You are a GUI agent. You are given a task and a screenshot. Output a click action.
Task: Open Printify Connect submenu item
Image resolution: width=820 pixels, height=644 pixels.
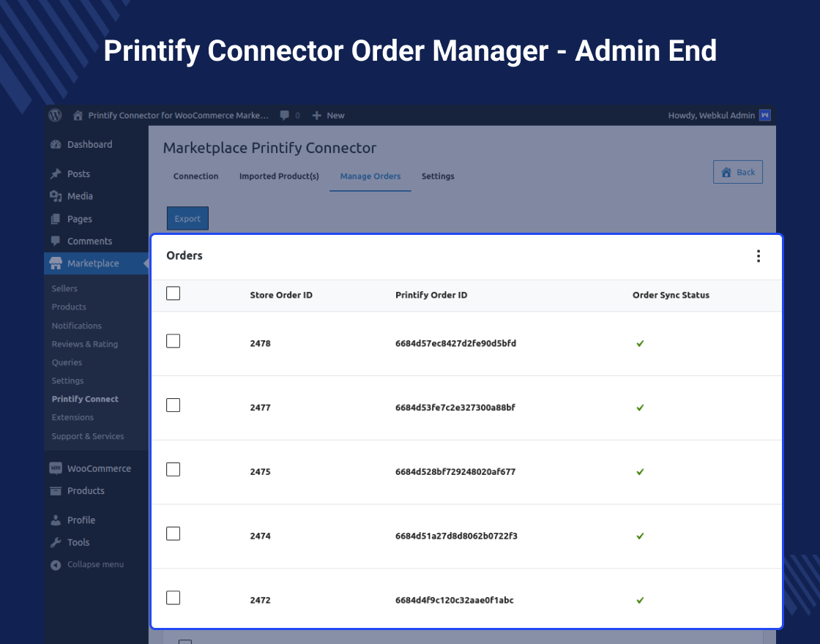(85, 399)
